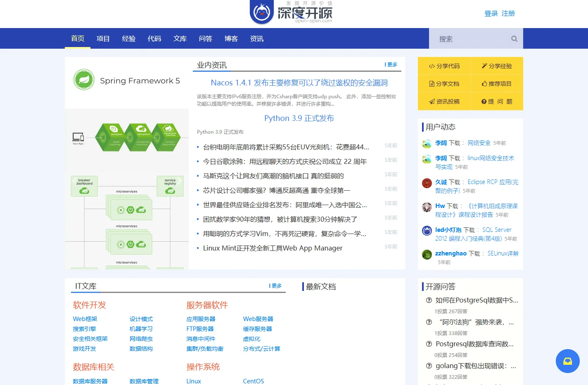
Task: Open 台积电 EUV光刻机 news item
Action: tap(286, 147)
